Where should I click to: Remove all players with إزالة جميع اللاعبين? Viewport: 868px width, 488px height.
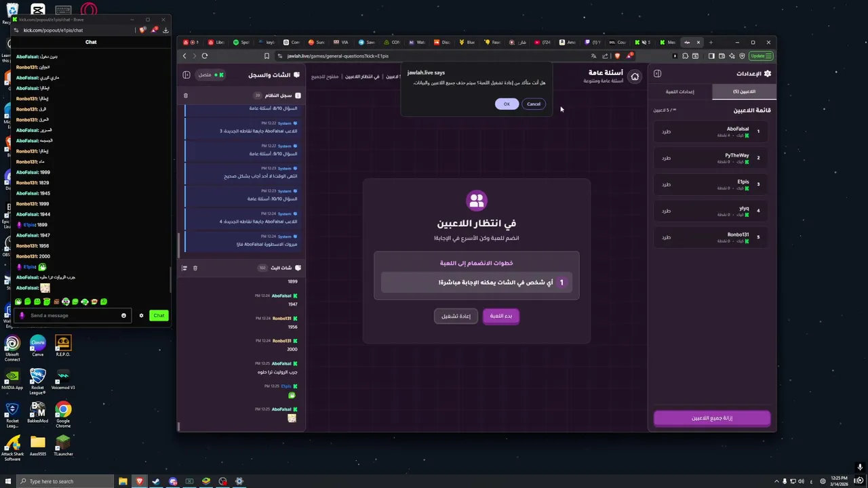pos(712,418)
